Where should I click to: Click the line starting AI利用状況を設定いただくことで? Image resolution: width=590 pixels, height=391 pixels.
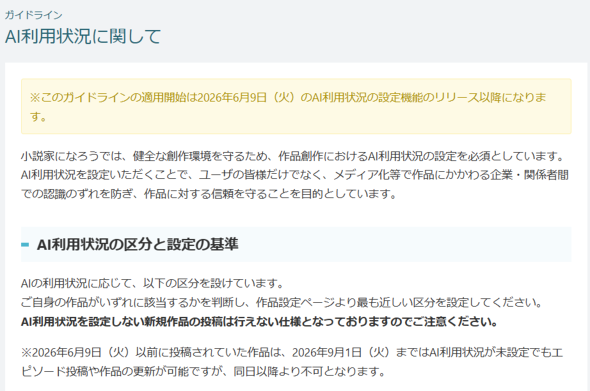(x=295, y=175)
